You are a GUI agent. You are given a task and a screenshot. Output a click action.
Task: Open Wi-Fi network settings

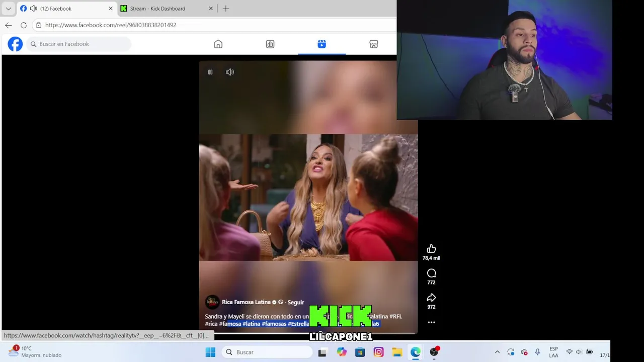click(570, 352)
